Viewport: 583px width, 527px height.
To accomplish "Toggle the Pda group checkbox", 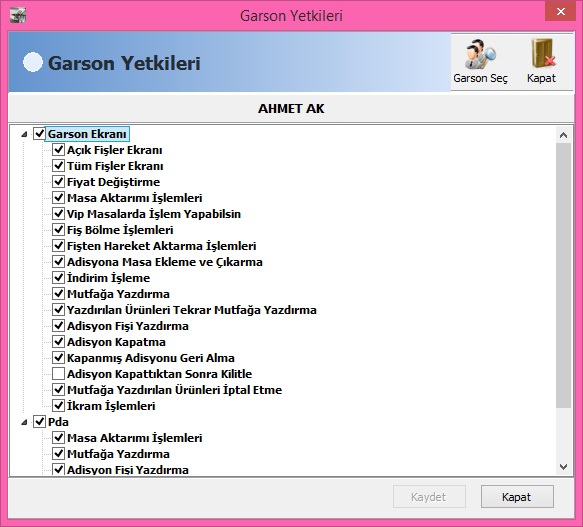I will tap(39, 422).
